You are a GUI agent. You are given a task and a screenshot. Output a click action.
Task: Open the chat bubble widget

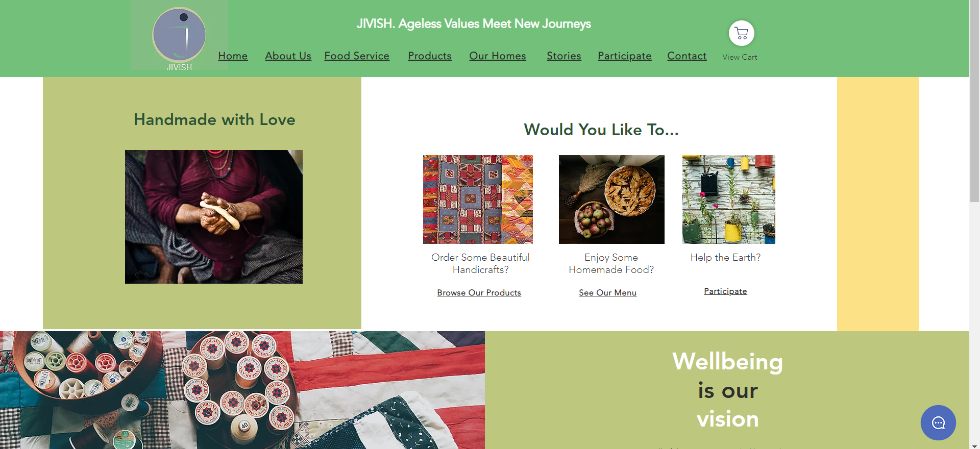(938, 422)
